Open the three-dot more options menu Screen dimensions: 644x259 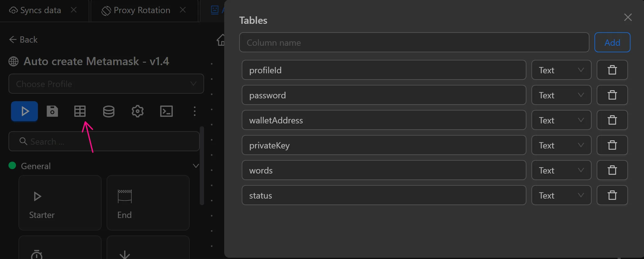(195, 111)
